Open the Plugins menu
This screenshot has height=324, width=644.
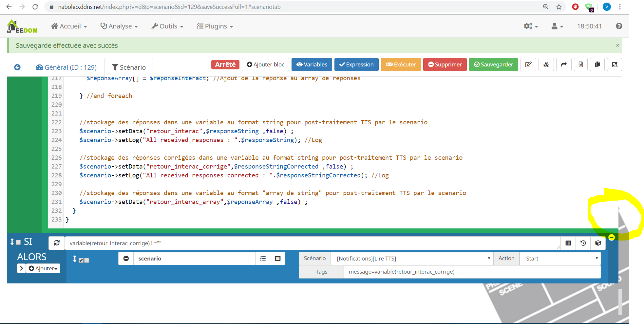click(x=215, y=26)
